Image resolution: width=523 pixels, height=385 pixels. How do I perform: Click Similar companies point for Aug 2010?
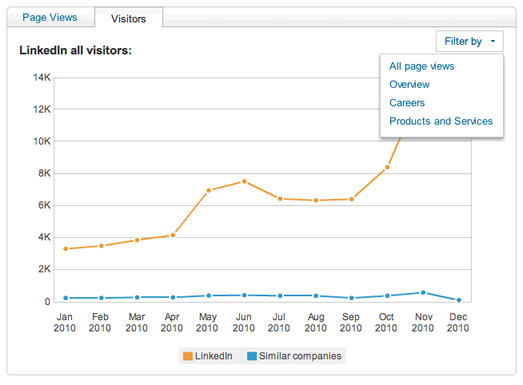coord(316,296)
